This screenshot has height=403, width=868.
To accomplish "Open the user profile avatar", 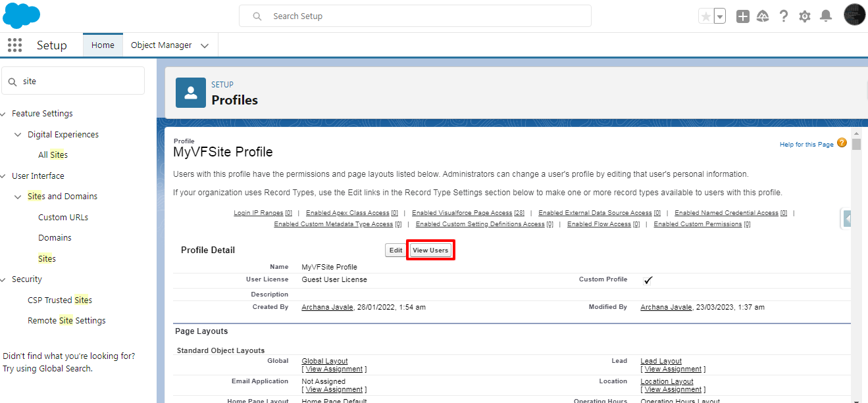I will point(854,14).
